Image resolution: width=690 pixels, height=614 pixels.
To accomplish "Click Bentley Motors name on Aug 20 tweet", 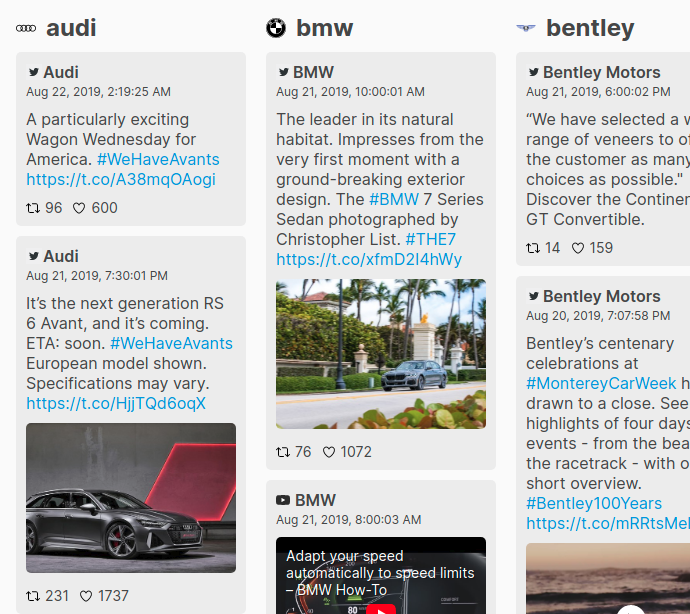I will 602,296.
